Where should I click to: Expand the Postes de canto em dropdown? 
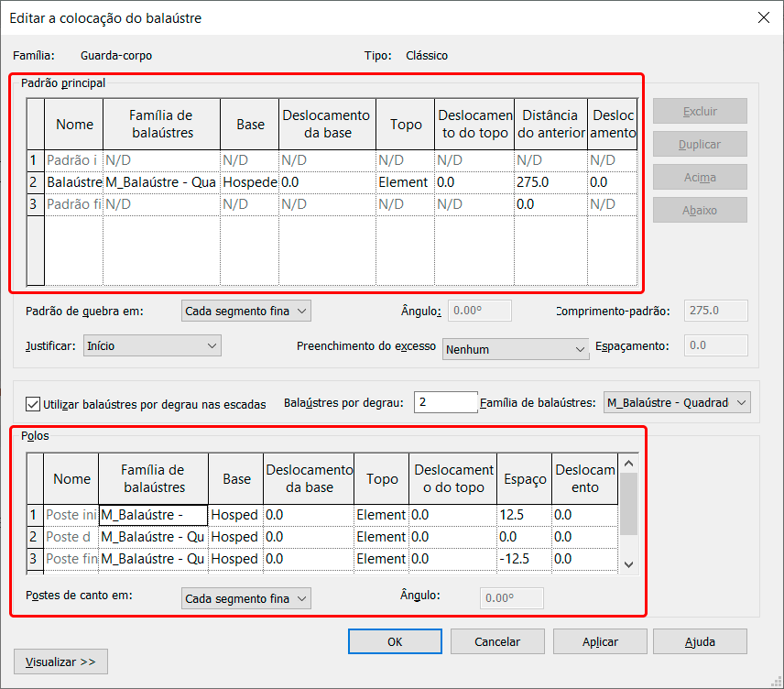(246, 598)
